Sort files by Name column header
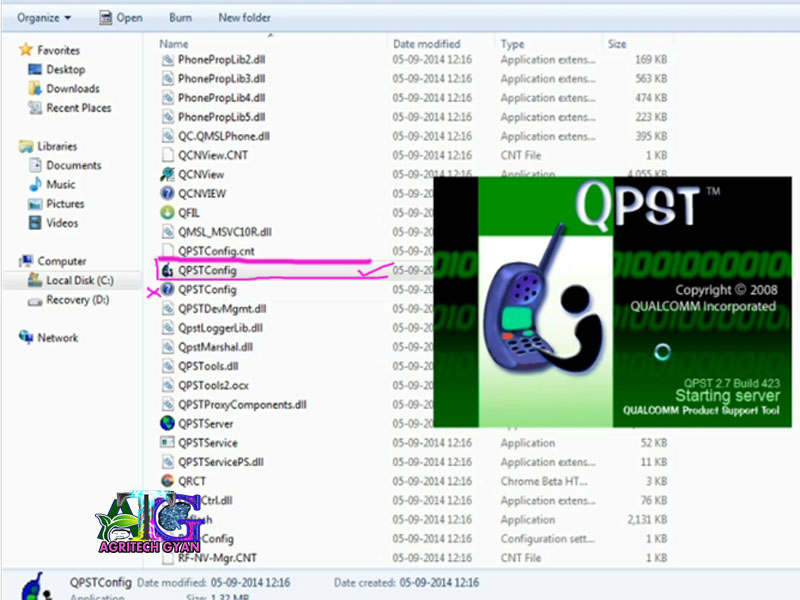The width and height of the screenshot is (800, 600). coord(174,44)
